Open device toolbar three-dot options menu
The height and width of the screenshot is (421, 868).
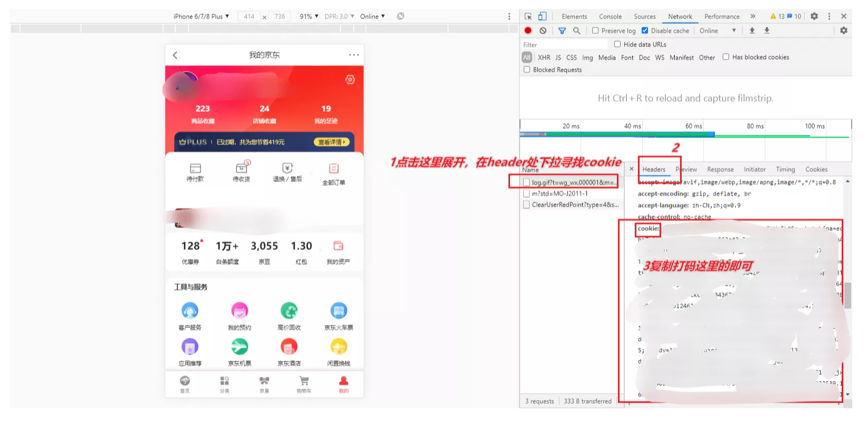pyautogui.click(x=509, y=16)
